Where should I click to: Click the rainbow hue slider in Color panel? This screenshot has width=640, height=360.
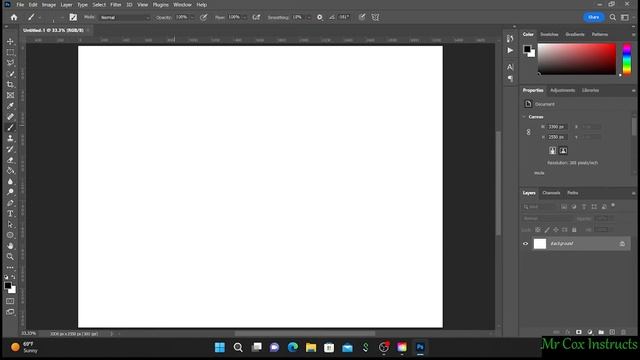[x=627, y=59]
